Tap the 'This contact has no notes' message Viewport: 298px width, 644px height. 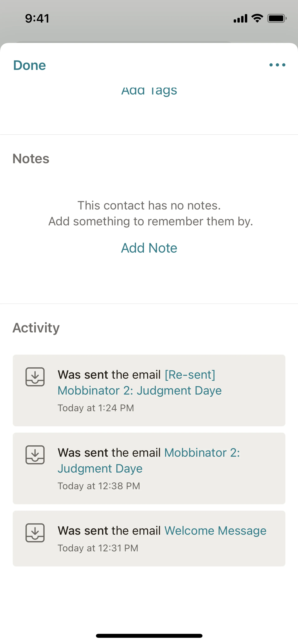(149, 205)
